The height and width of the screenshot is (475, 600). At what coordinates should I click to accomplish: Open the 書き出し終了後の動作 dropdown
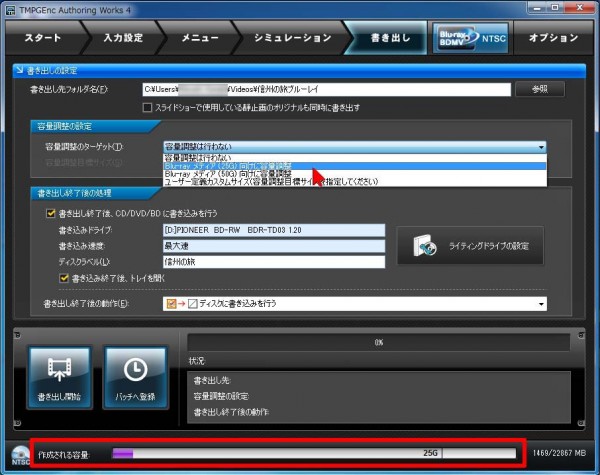(x=355, y=304)
